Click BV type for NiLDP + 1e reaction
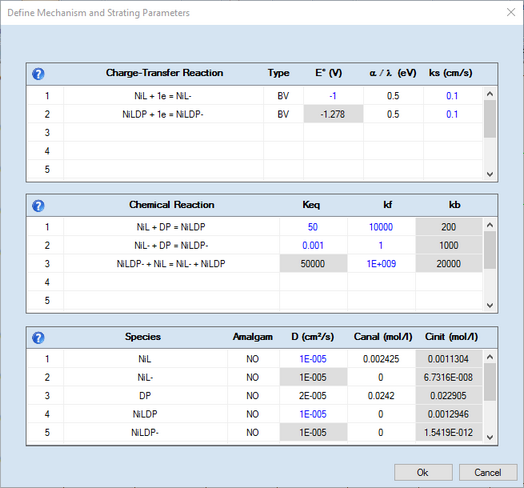The width and height of the screenshot is (524, 488). (x=283, y=114)
